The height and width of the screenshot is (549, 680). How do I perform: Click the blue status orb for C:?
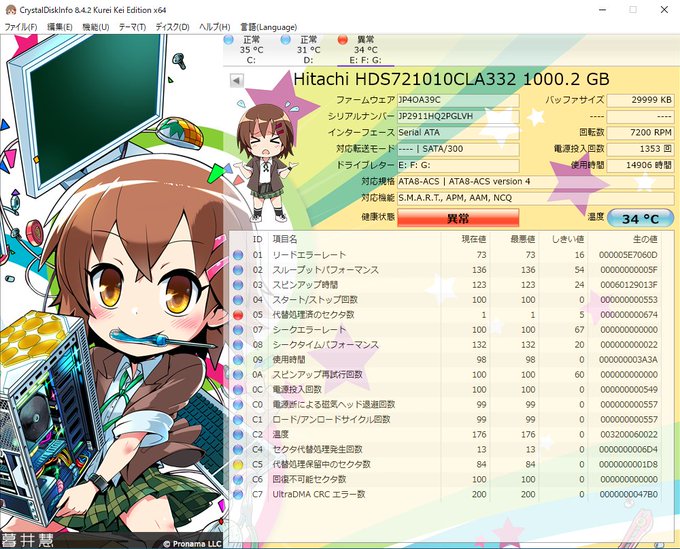(x=229, y=40)
